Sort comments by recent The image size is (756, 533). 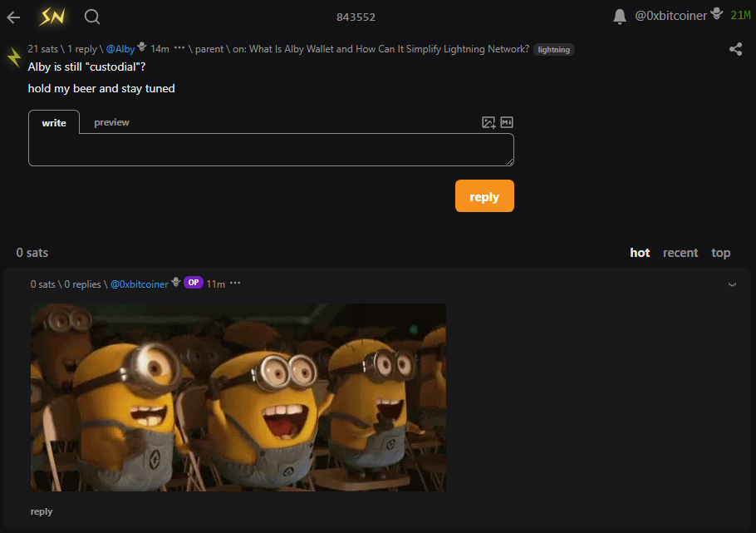pyautogui.click(x=680, y=253)
